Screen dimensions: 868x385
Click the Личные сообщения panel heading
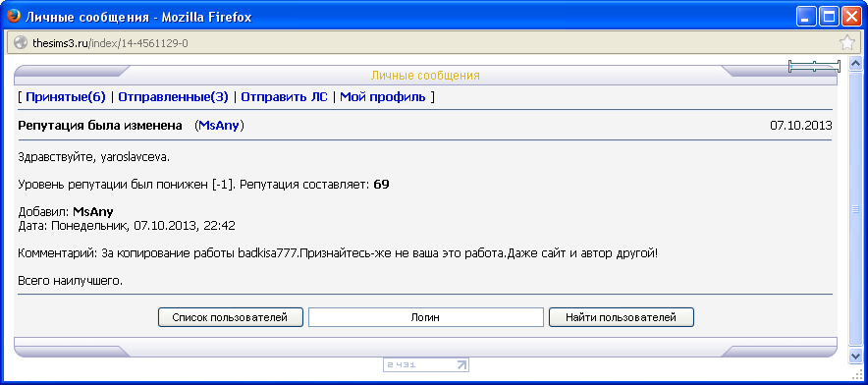[x=425, y=76]
